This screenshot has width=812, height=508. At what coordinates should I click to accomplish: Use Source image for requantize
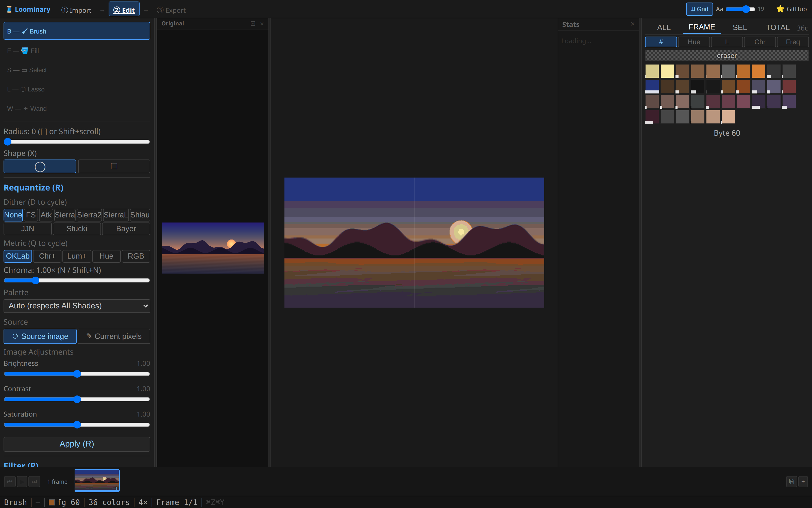click(x=40, y=336)
